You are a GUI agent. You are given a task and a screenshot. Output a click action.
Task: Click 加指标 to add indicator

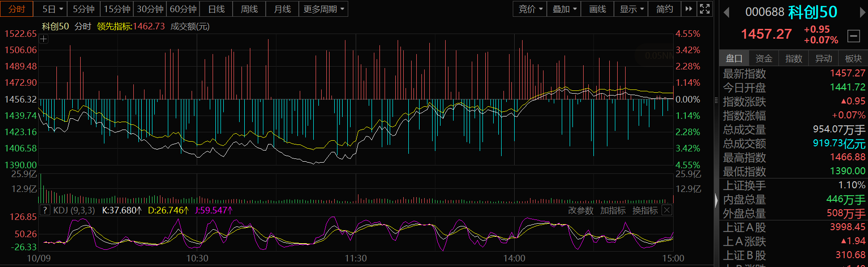coord(613,211)
